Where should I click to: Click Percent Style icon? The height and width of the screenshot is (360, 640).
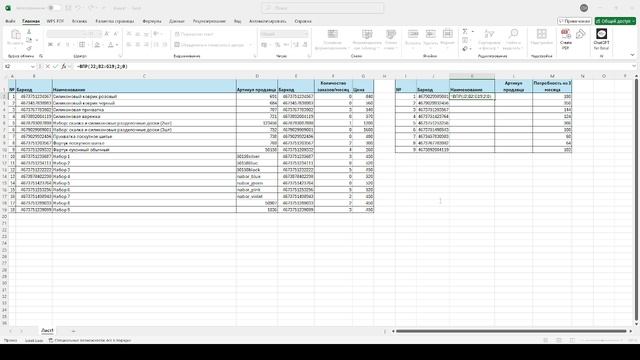click(x=278, y=44)
